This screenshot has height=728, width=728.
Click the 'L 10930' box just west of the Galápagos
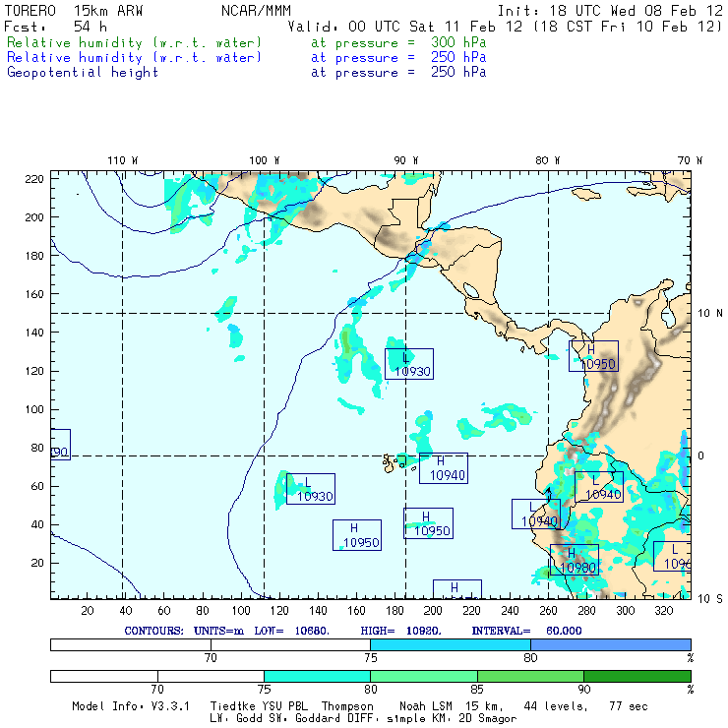click(311, 489)
